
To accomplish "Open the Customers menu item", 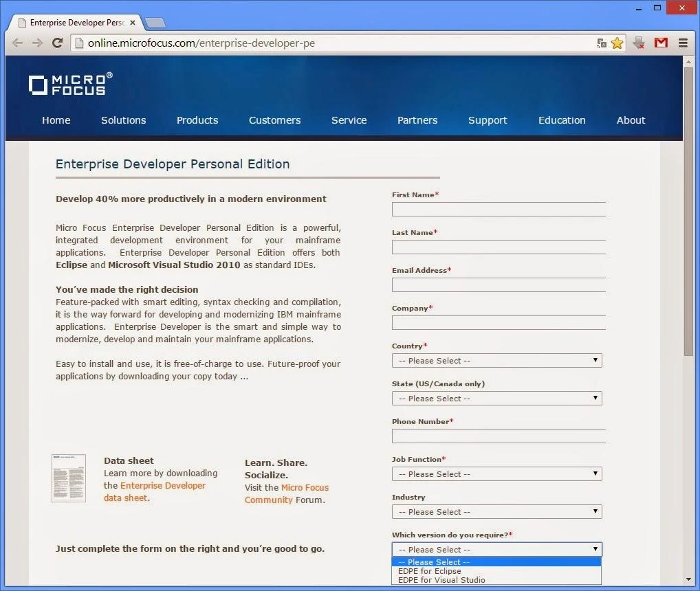I will (x=274, y=120).
